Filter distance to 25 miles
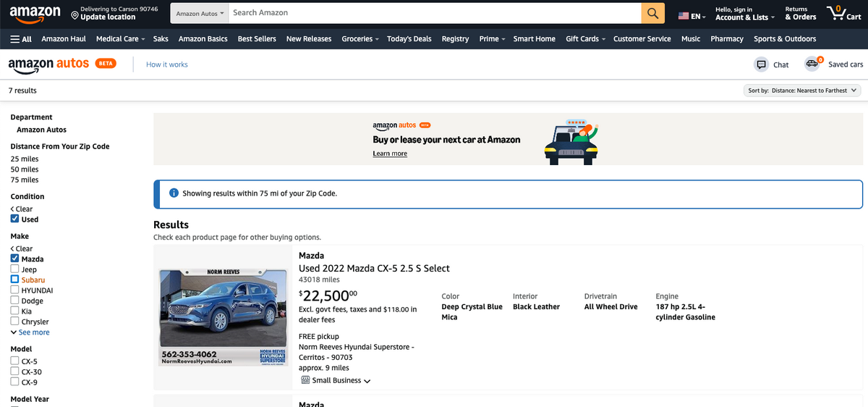 [25, 159]
